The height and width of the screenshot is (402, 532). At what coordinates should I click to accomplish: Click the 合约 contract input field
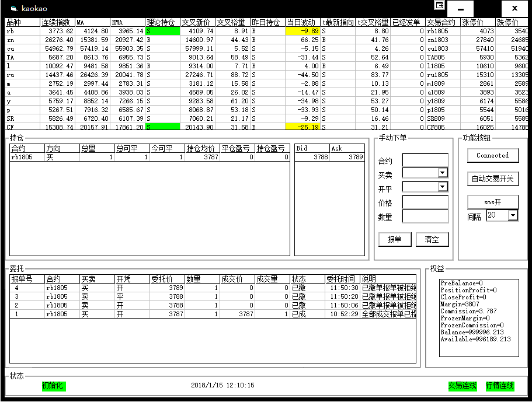[425, 160]
